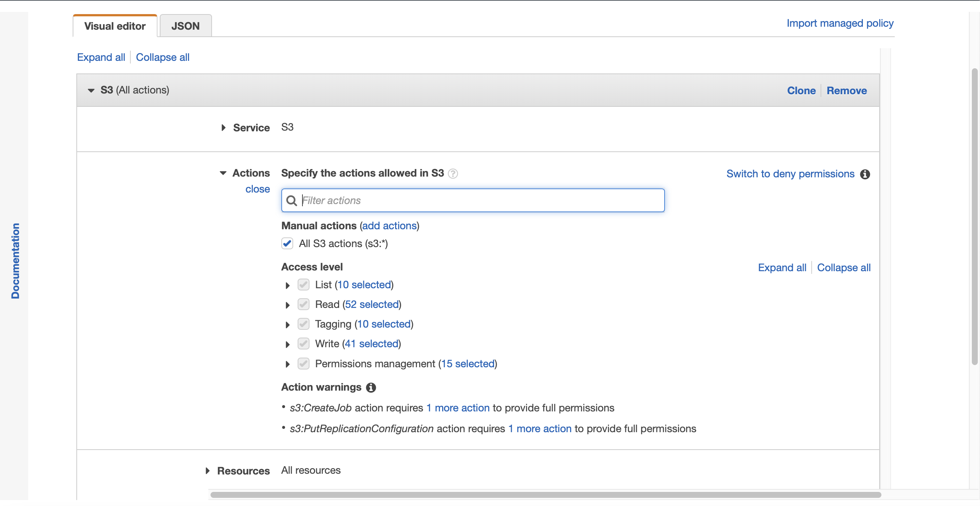Image resolution: width=980 pixels, height=506 pixels.
Task: Click 1 more action link for s3:CreateJob
Action: pos(458,408)
